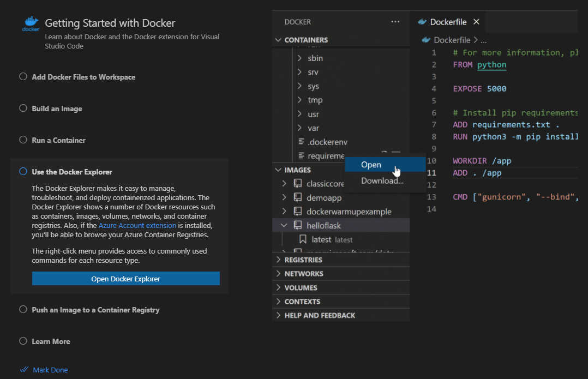Click the Dockerfile breadcrumb item
The width and height of the screenshot is (588, 379).
coord(452,40)
